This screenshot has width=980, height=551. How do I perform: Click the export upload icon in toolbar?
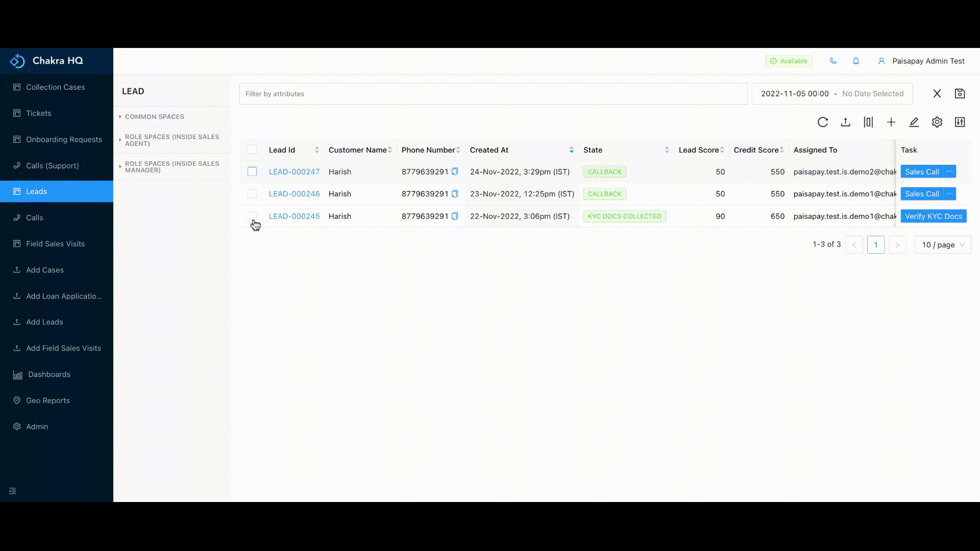coord(845,122)
